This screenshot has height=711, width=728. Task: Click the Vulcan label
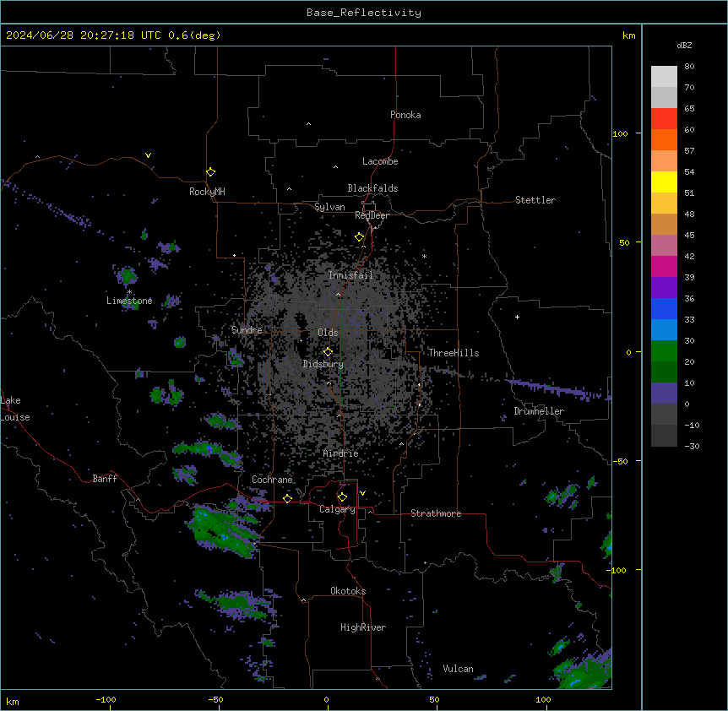pyautogui.click(x=458, y=669)
